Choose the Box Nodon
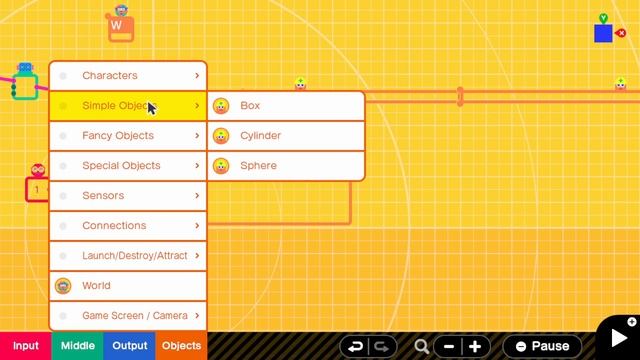Screen dimensions: 640x360 (x=286, y=106)
